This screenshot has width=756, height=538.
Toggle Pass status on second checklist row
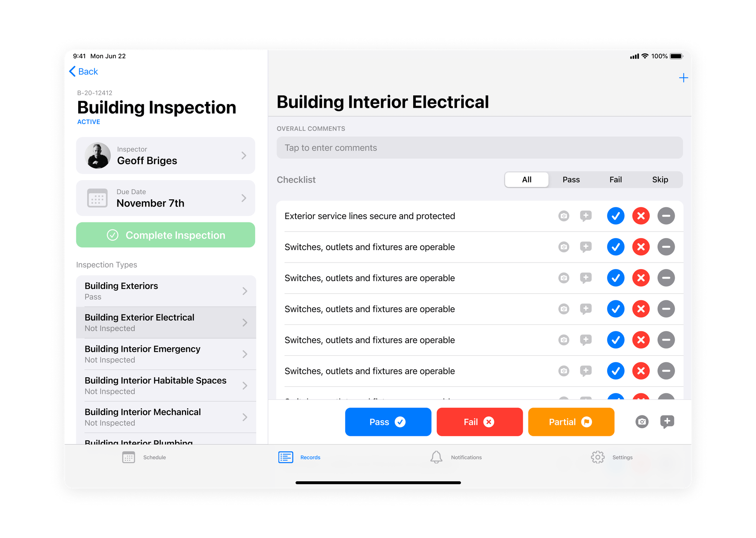[x=615, y=246]
